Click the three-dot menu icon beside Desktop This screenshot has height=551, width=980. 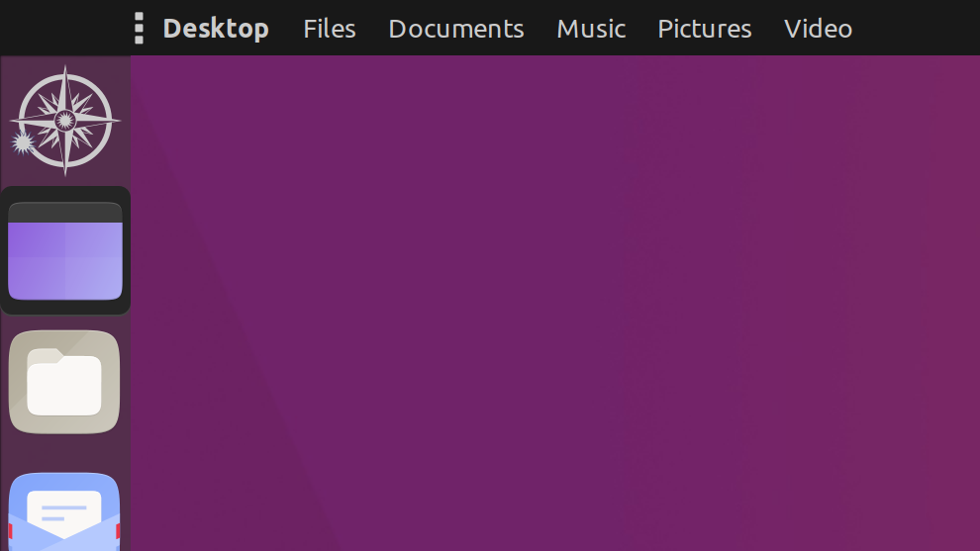coord(139,28)
